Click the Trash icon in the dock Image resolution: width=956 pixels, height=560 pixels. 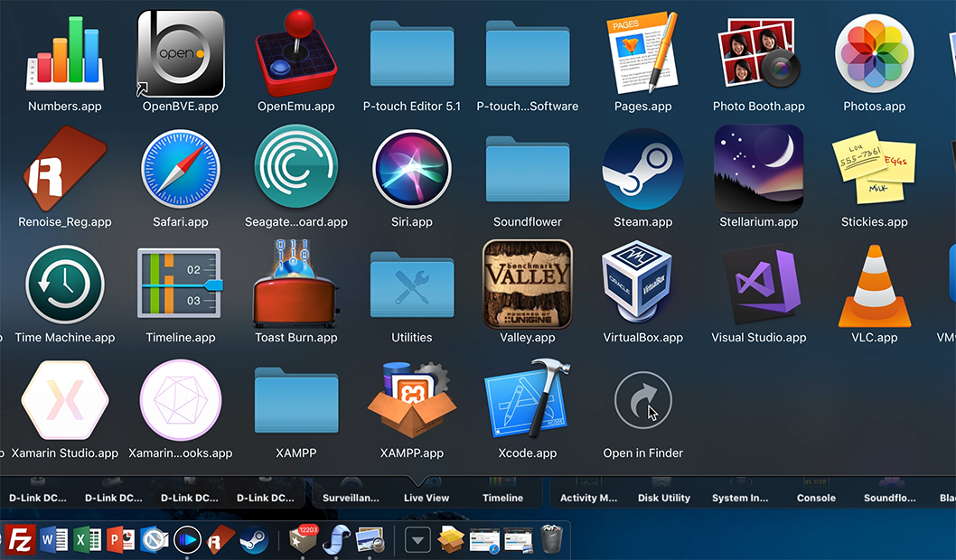click(550, 539)
